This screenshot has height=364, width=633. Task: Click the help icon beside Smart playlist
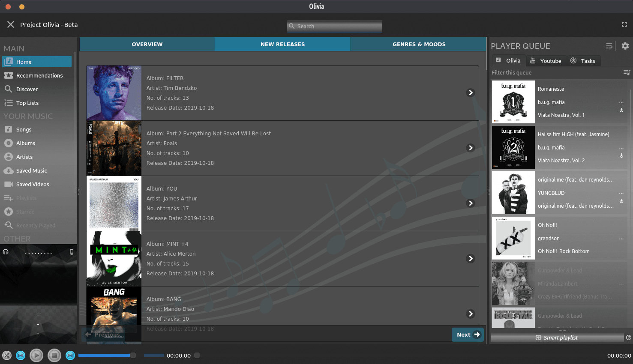pyautogui.click(x=628, y=337)
